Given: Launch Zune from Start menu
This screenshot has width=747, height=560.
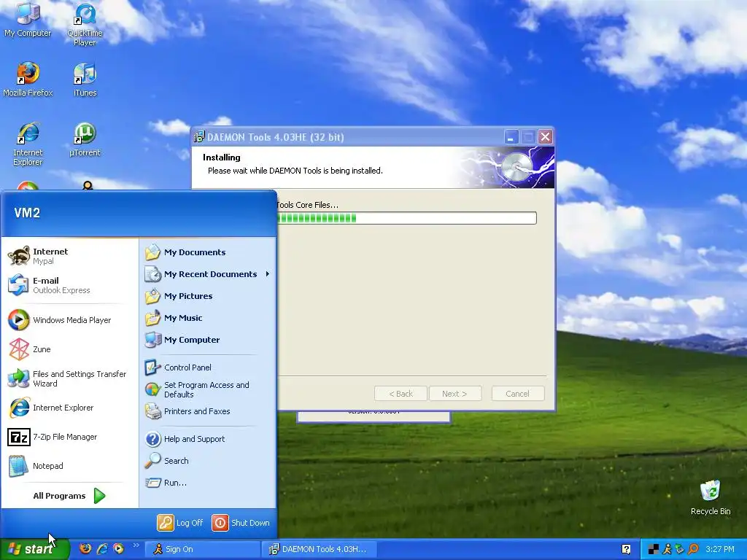Looking at the screenshot, I should [x=70, y=349].
